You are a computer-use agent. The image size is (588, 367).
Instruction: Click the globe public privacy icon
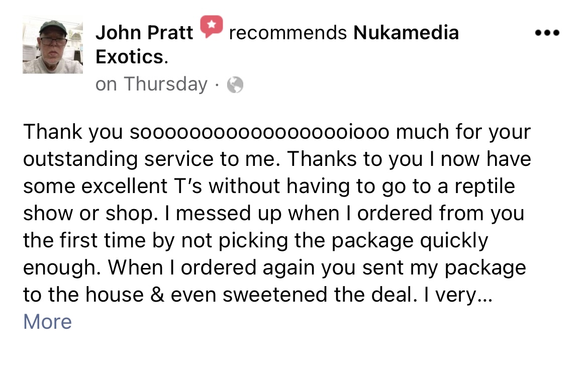pos(235,85)
